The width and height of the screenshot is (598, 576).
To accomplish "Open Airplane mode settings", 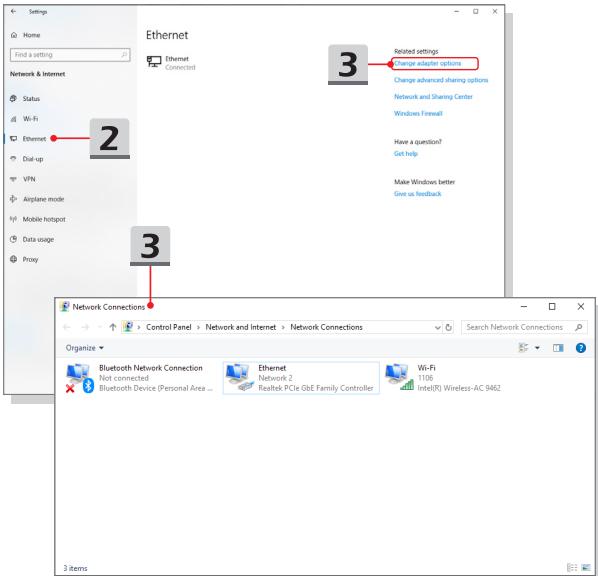I will pyautogui.click(x=37, y=199).
